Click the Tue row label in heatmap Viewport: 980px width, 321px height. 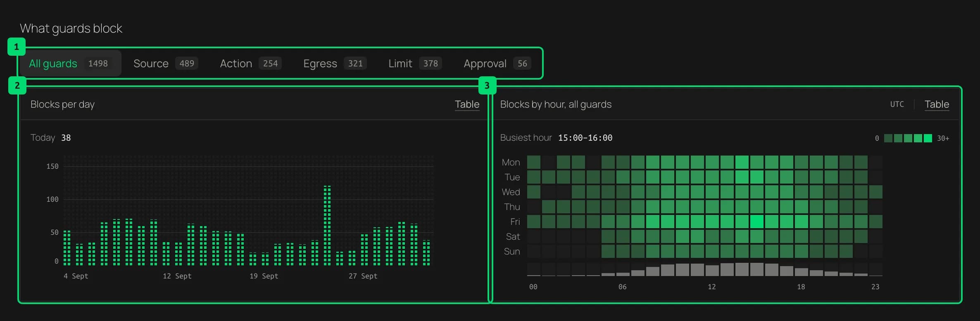click(x=512, y=177)
